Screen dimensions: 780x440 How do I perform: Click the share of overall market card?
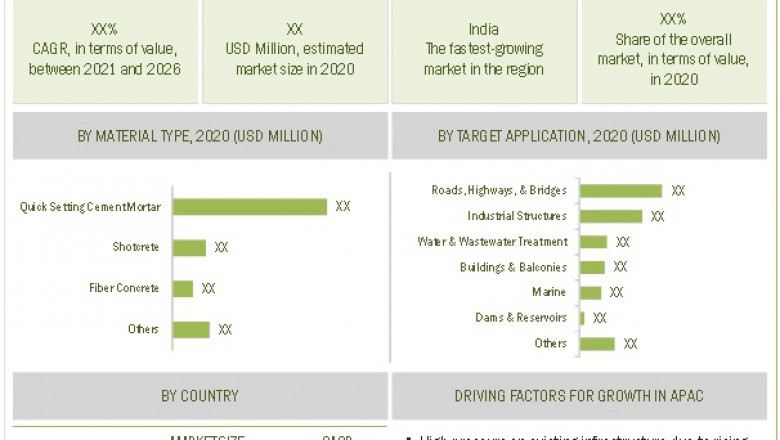(x=672, y=50)
